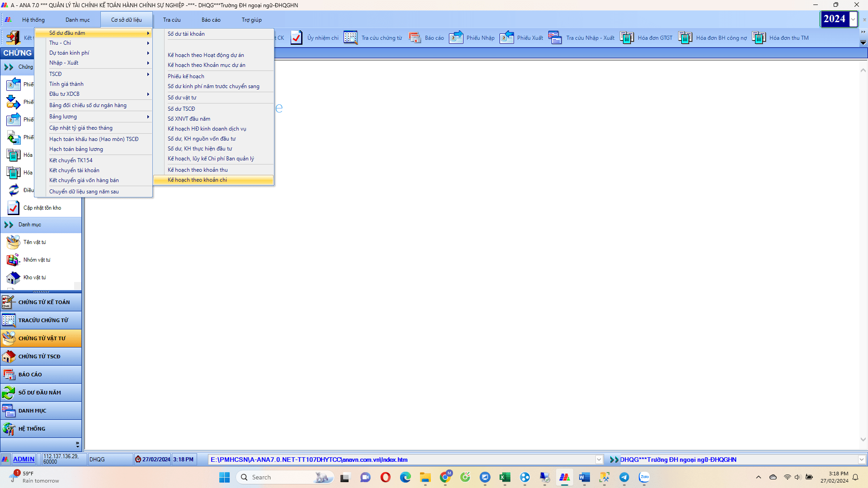Click the ADMIN user link

click(x=24, y=459)
